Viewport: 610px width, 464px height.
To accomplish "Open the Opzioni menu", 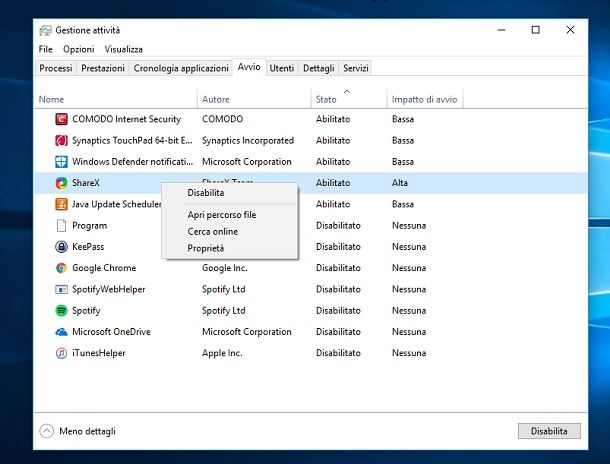I will pos(79,49).
